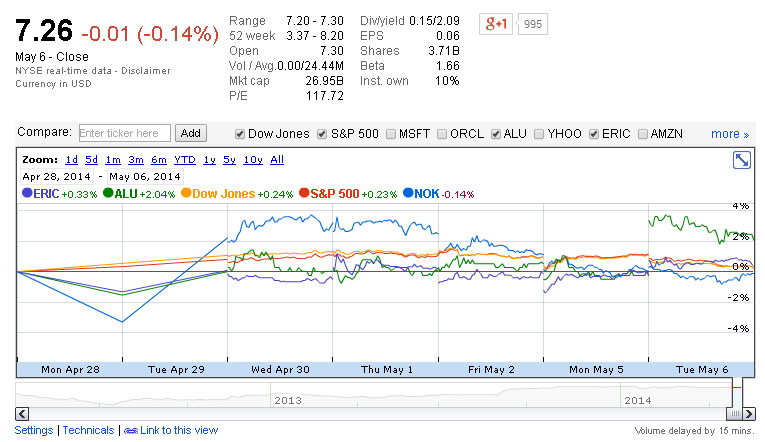
Task: Expand the 'more »' comparison list
Action: click(730, 134)
